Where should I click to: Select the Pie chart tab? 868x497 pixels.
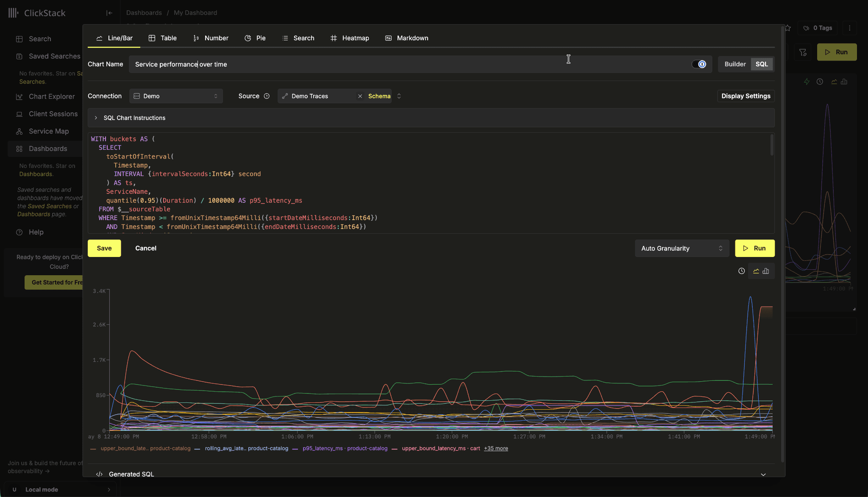coord(255,38)
